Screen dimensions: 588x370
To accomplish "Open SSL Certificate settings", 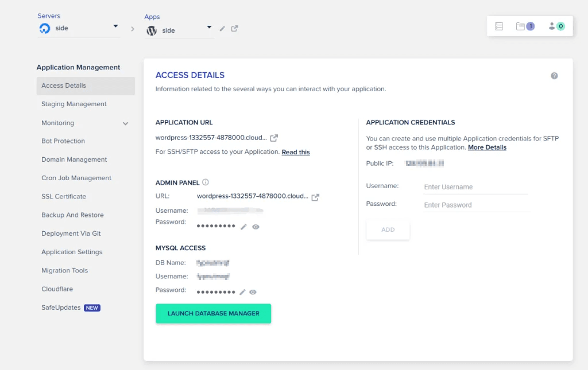I will (64, 197).
